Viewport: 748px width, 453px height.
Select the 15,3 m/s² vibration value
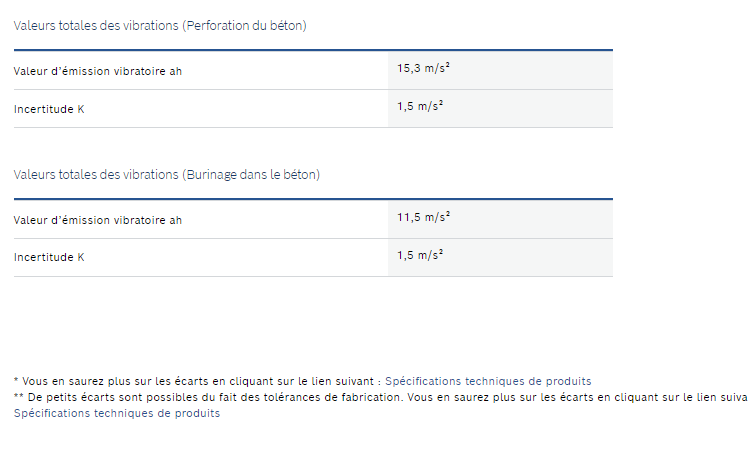(424, 68)
